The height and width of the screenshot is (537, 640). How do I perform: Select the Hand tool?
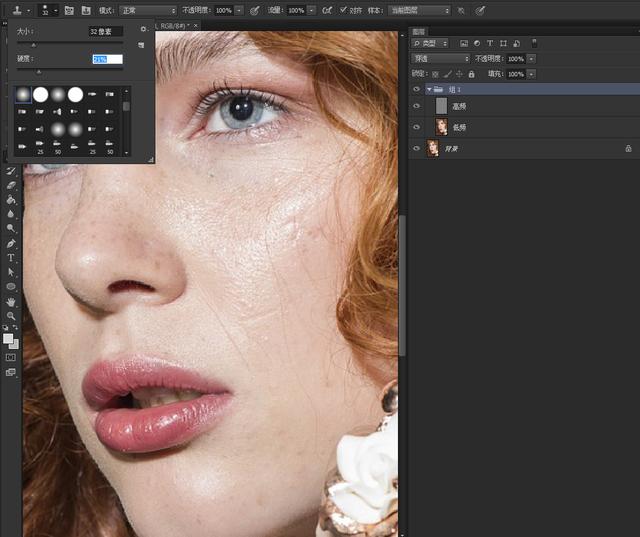[11, 301]
